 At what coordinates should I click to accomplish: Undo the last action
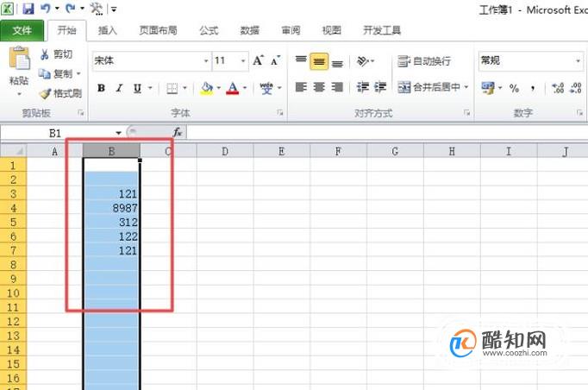[x=46, y=9]
